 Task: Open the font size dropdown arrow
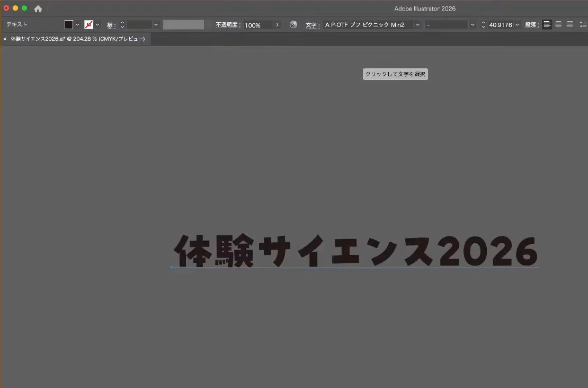pyautogui.click(x=517, y=25)
